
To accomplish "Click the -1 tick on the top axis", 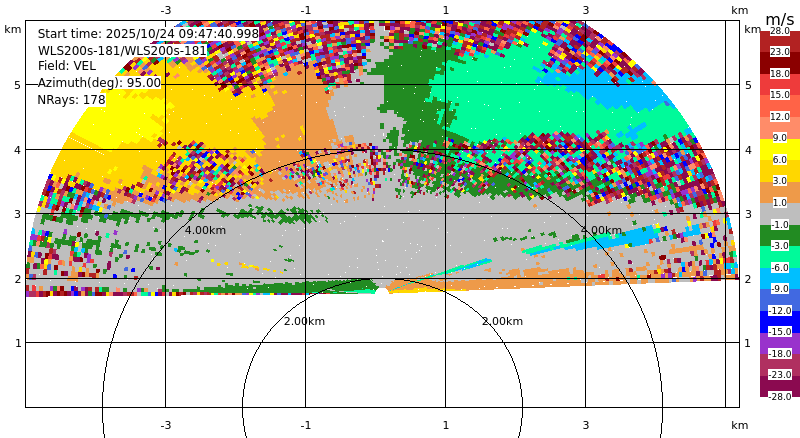I will click(306, 10).
